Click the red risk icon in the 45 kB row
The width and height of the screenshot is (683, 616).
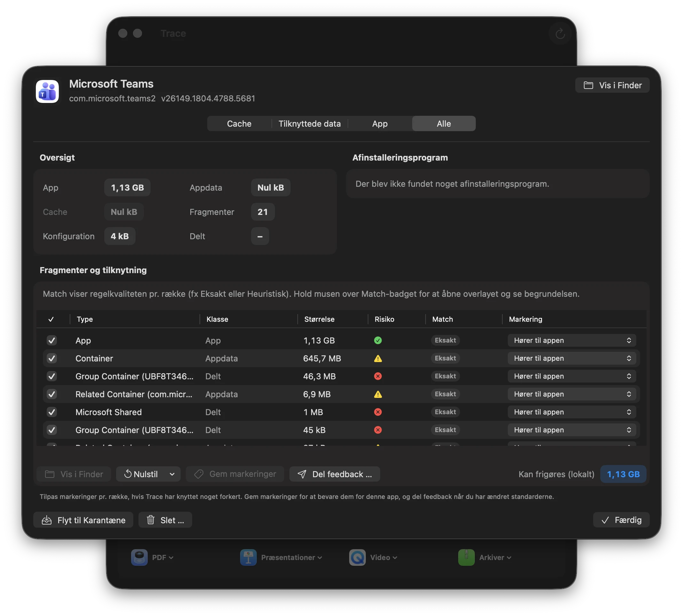point(378,430)
